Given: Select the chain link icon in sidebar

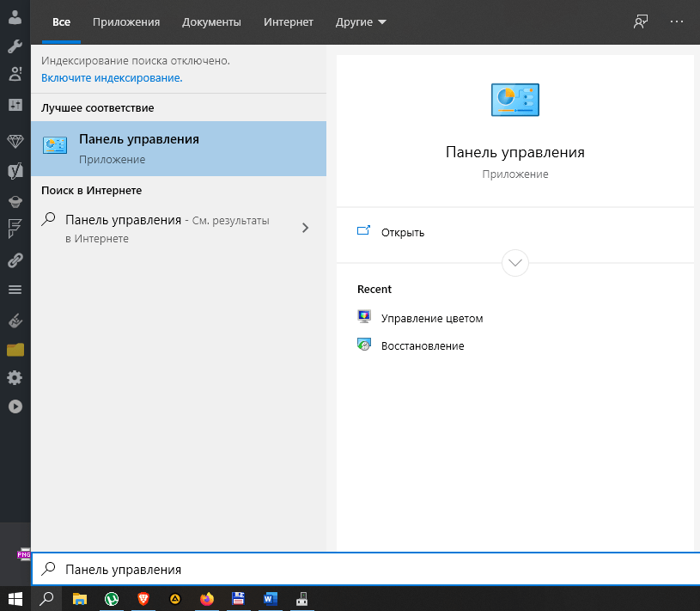Looking at the screenshot, I should coord(15,260).
